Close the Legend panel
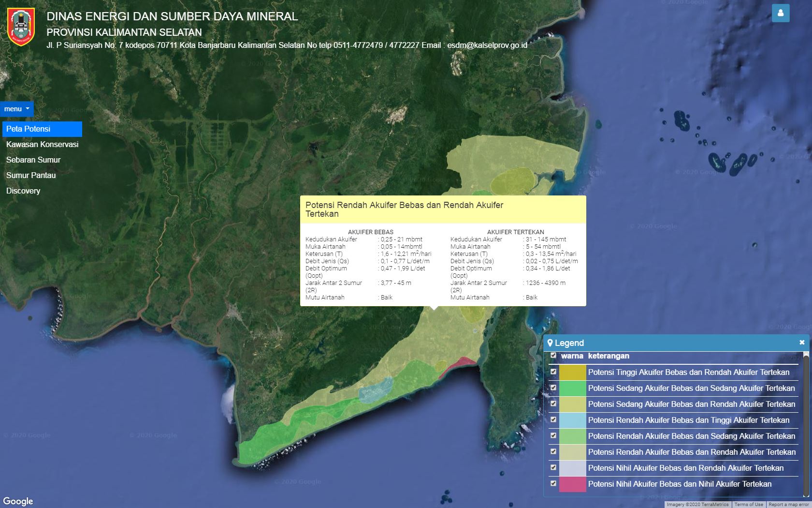Screen dimensions: 812x508 802,343
